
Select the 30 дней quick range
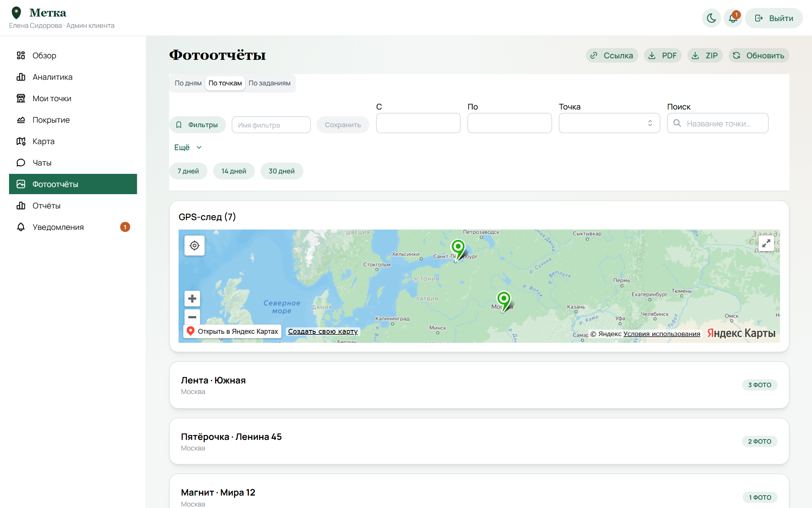click(x=282, y=171)
